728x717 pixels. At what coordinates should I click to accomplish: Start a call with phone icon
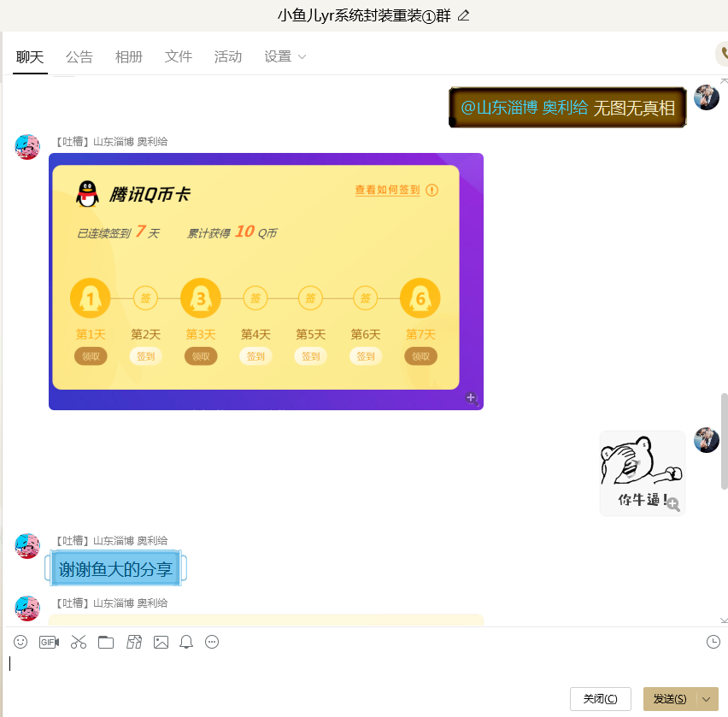click(724, 55)
